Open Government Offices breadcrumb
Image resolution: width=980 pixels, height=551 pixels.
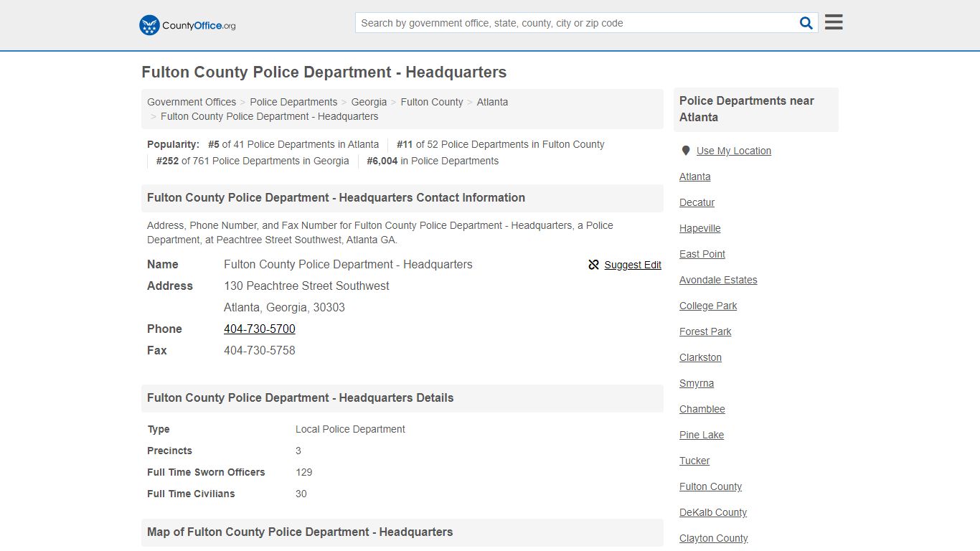click(192, 102)
